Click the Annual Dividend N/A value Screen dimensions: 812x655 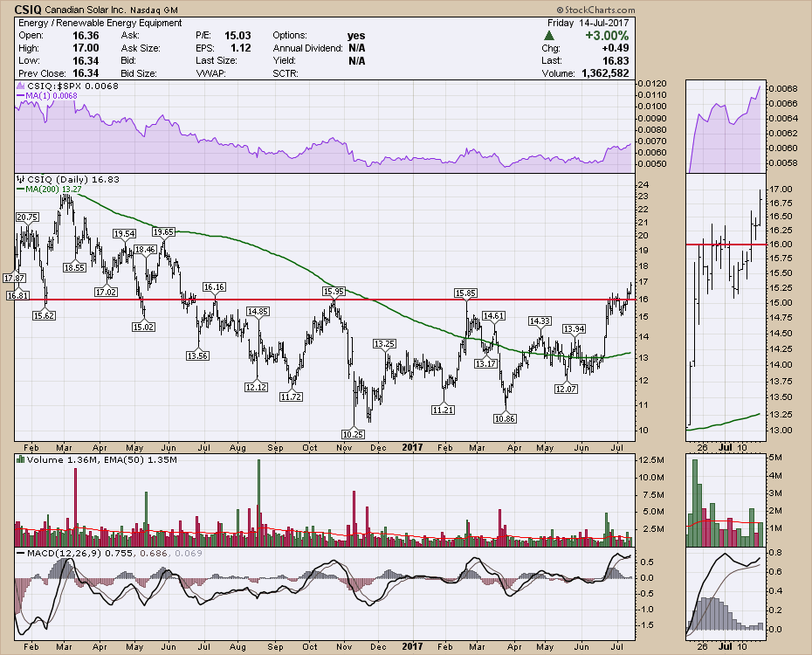357,48
